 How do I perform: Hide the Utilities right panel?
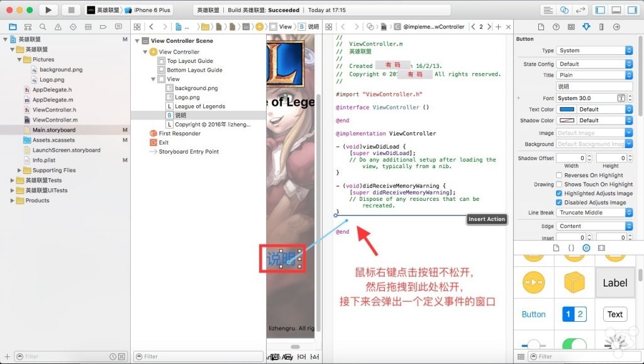tap(632, 10)
